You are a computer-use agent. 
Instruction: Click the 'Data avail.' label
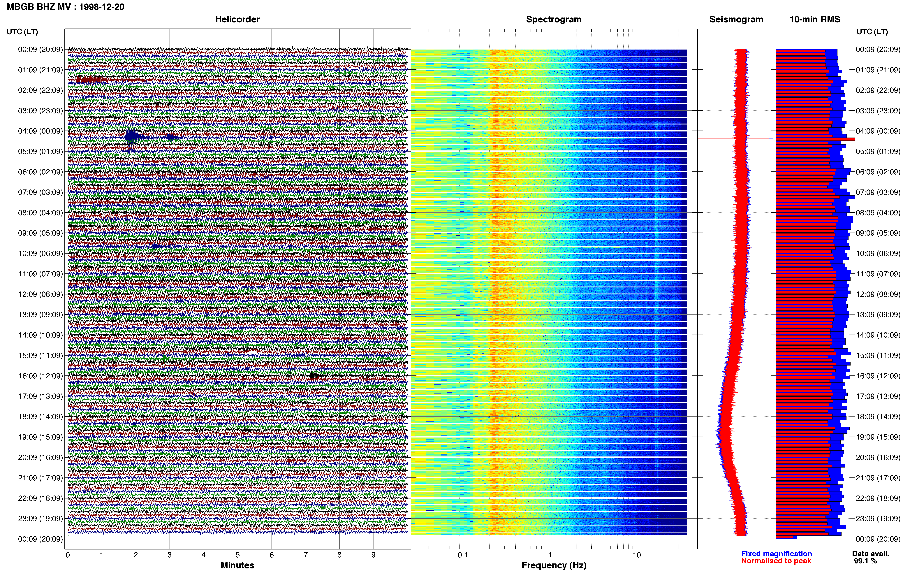870,554
